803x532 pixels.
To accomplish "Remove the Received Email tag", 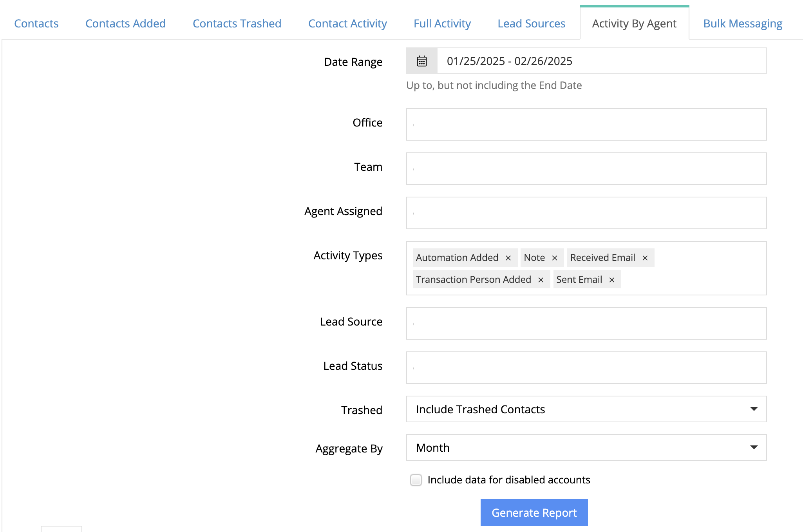I will (x=645, y=258).
